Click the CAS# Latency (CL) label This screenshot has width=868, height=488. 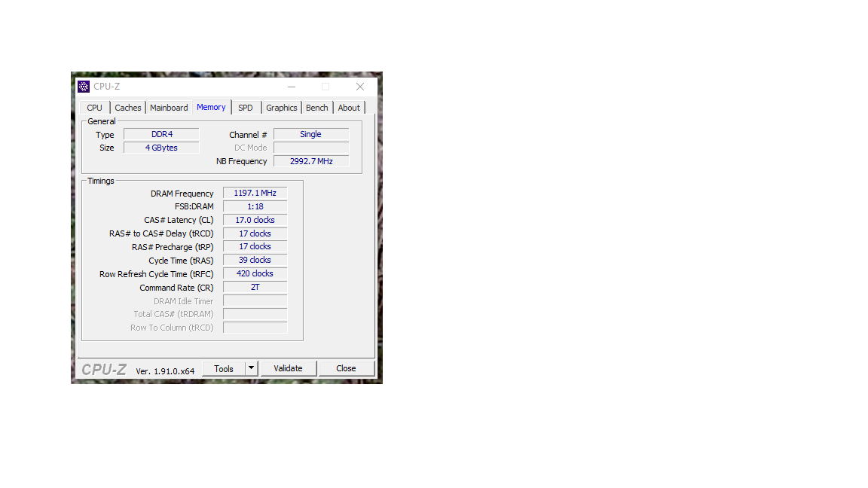179,220
